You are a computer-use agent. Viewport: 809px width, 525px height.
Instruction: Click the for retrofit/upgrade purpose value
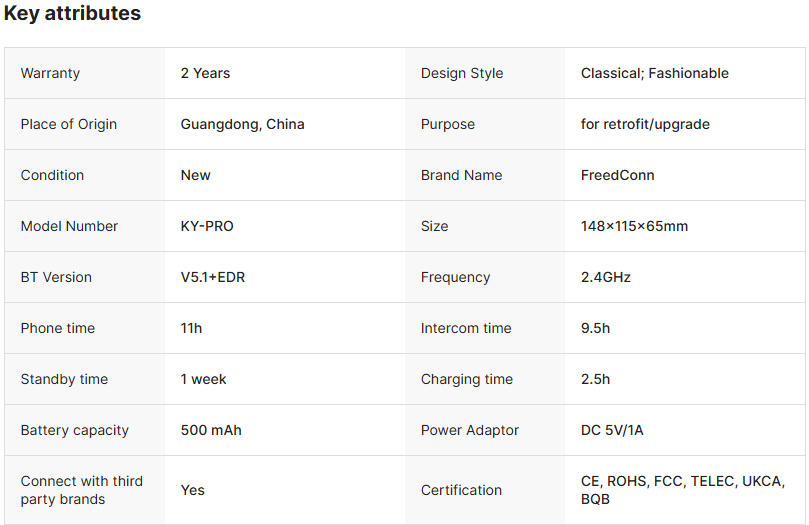pos(645,124)
